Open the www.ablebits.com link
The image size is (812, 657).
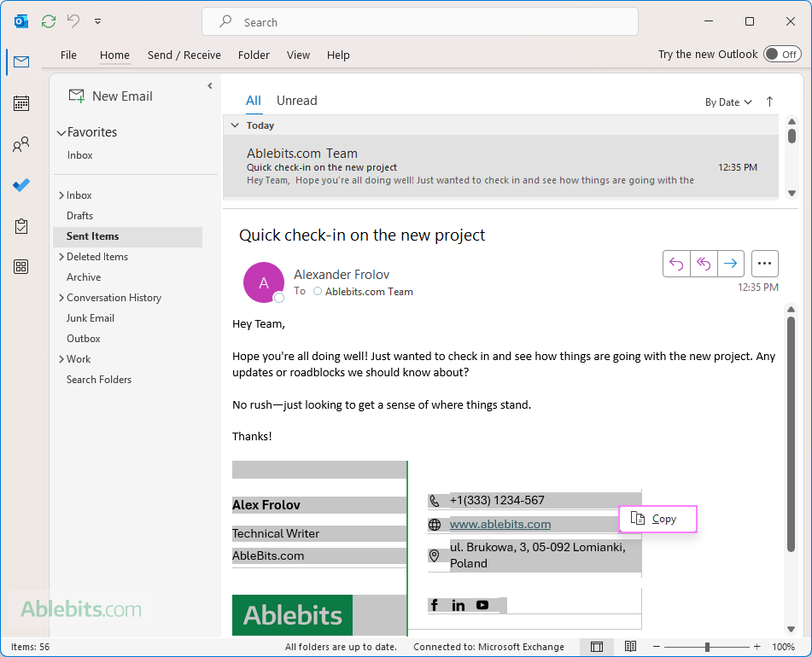tap(500, 524)
